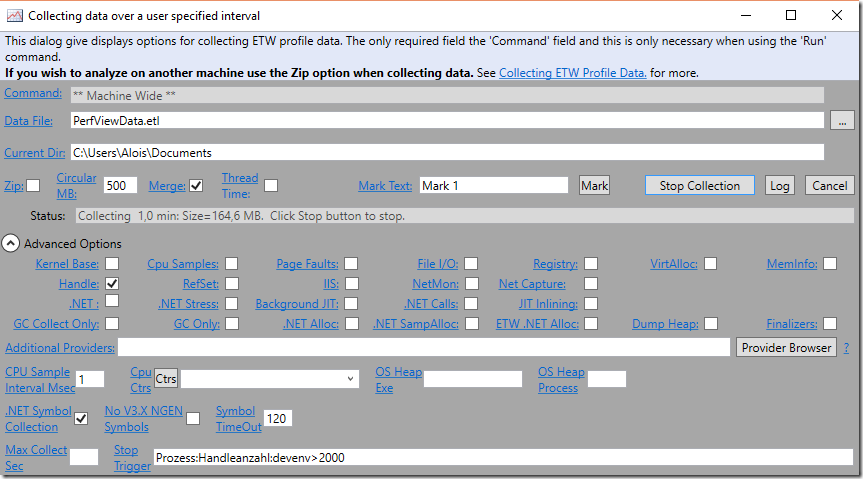Enable the Registry checkbox
Image resolution: width=863 pixels, height=479 pixels.
tap(591, 264)
